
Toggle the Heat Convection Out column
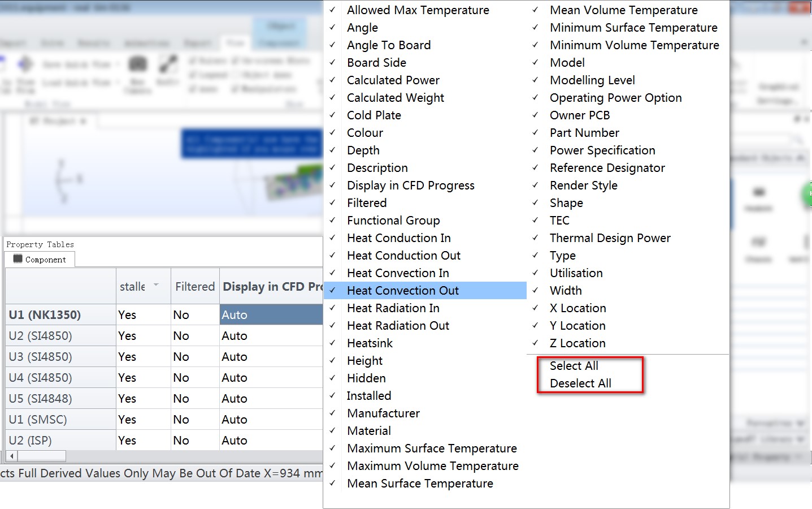[403, 291]
